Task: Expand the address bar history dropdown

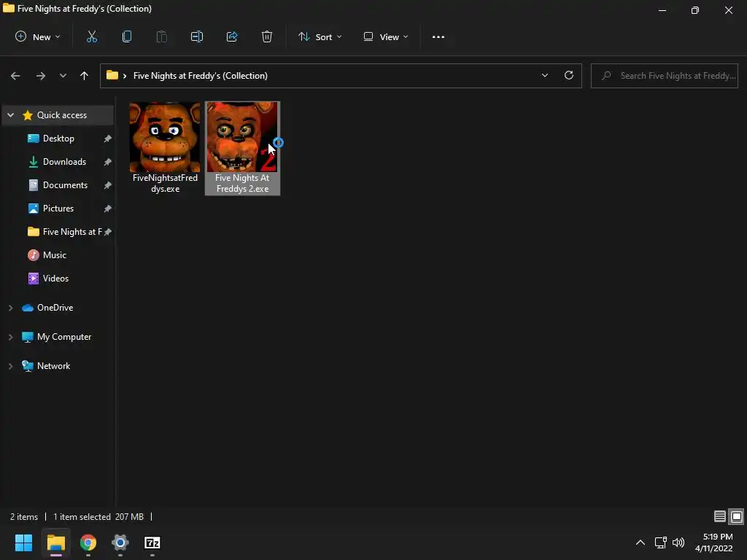Action: click(x=544, y=76)
